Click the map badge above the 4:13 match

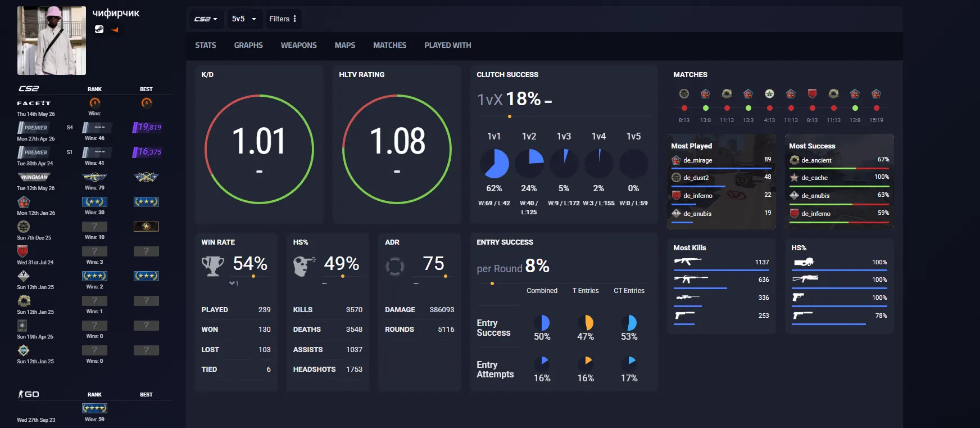[x=769, y=94]
